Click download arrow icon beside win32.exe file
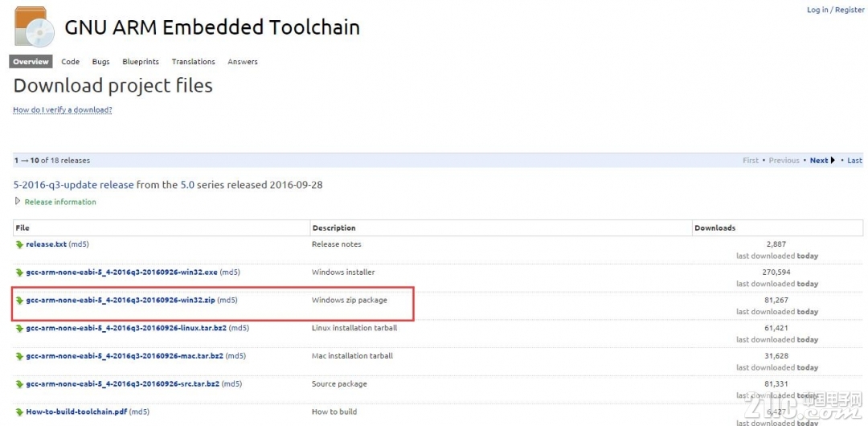Image resolution: width=868 pixels, height=426 pixels. coord(19,272)
